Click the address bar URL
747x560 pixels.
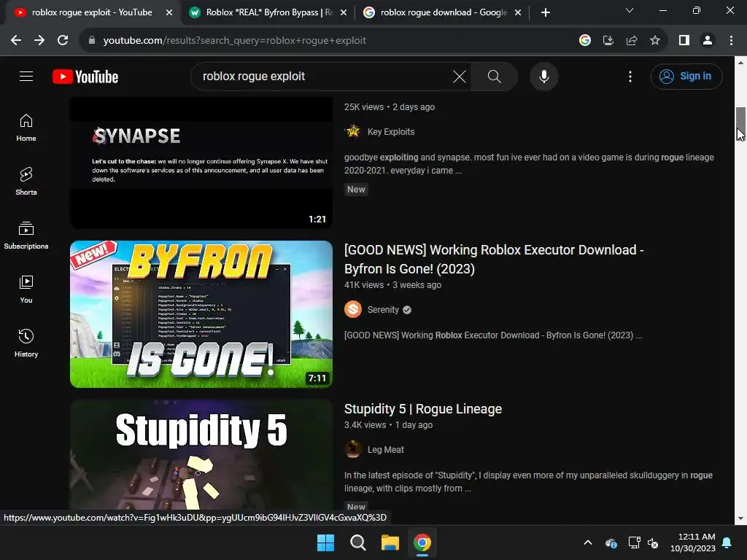pyautogui.click(x=234, y=41)
